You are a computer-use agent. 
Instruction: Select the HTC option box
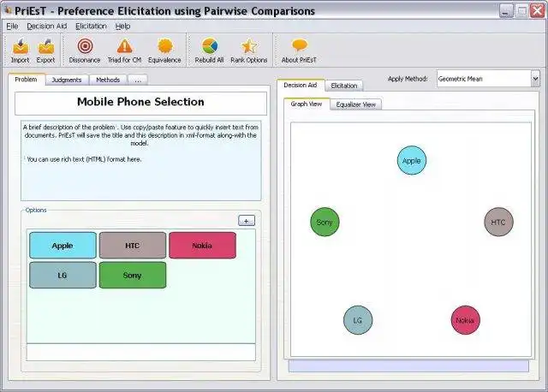click(x=133, y=246)
